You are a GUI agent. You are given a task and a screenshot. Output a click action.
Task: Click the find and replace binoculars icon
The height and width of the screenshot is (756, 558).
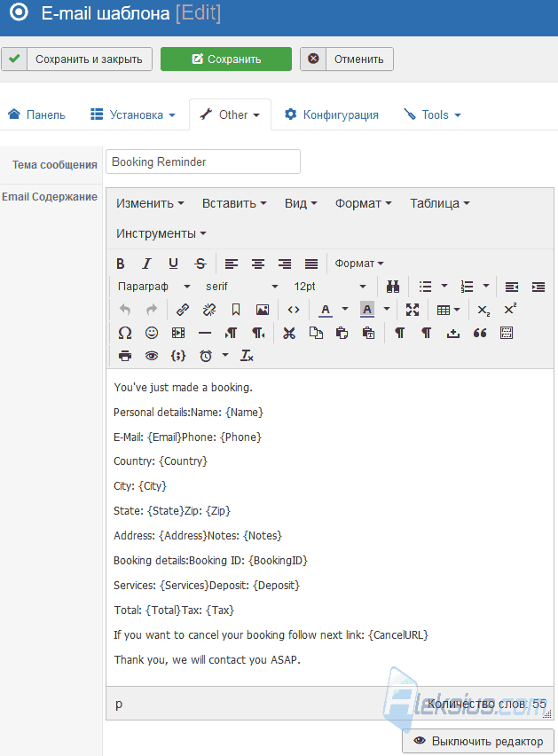point(393,287)
